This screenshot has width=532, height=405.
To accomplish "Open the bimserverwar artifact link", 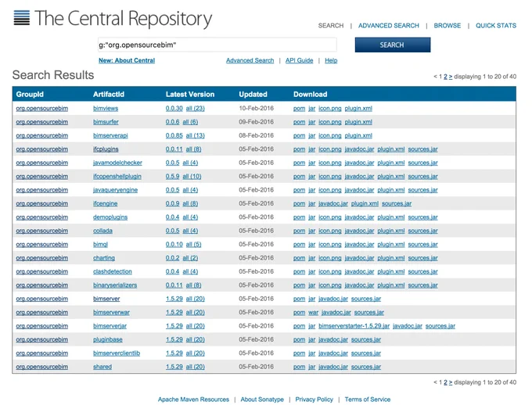I will click(111, 313).
